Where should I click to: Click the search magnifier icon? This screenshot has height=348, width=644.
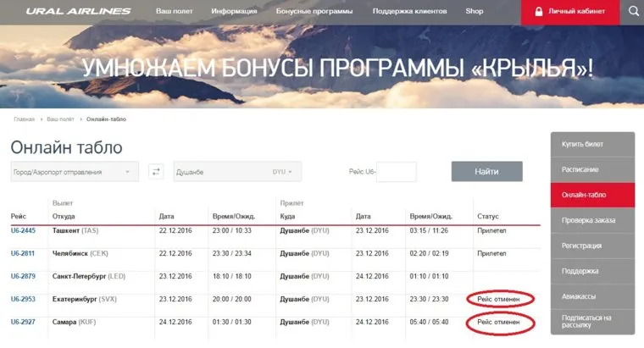pyautogui.click(x=632, y=12)
